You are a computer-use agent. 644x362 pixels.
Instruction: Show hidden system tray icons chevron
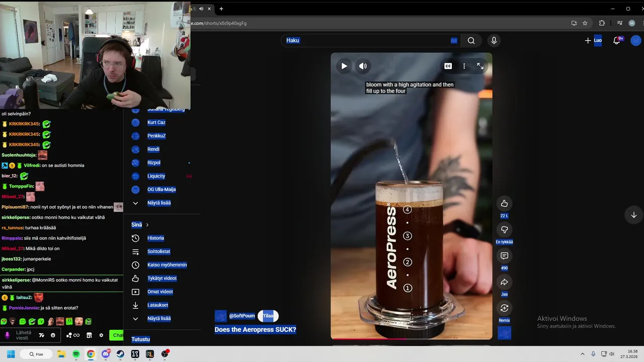[583, 354]
